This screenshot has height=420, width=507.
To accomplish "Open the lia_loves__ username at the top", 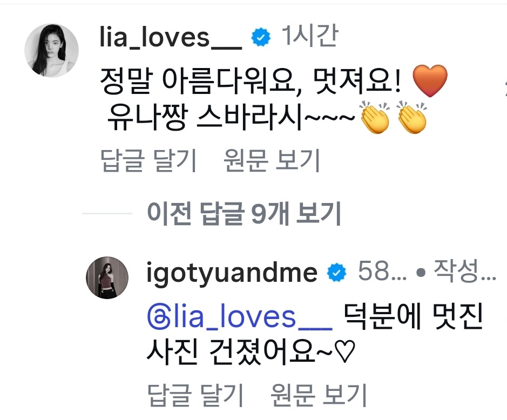I will [x=171, y=39].
